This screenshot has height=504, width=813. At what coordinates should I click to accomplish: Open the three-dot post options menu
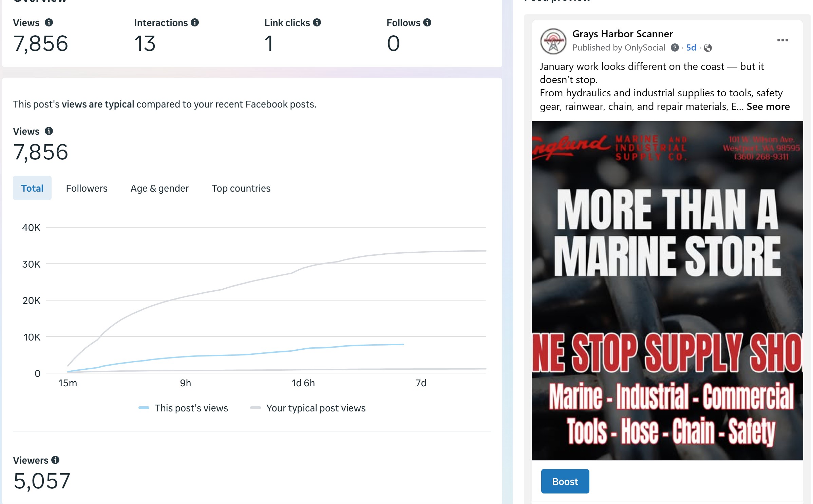pos(782,40)
